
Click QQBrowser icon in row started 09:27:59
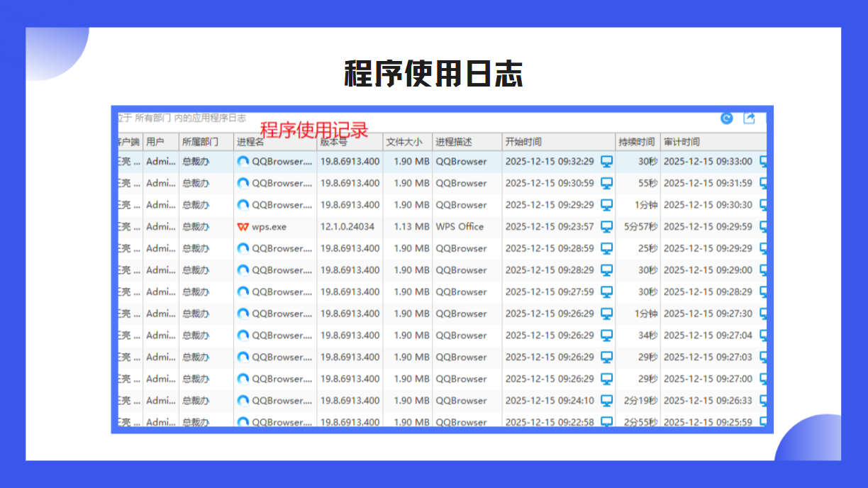point(243,292)
